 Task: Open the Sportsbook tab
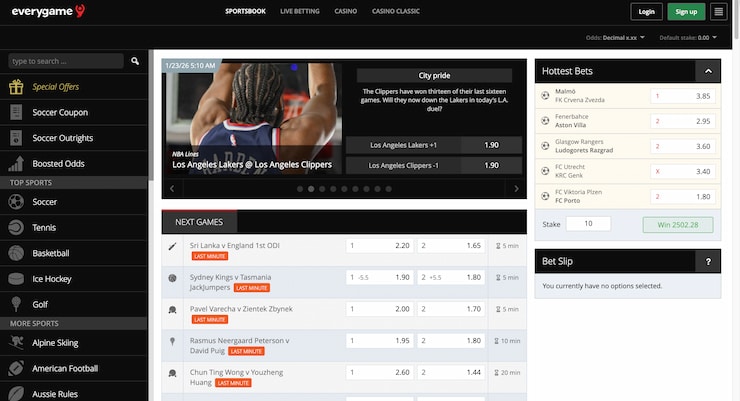(x=245, y=11)
